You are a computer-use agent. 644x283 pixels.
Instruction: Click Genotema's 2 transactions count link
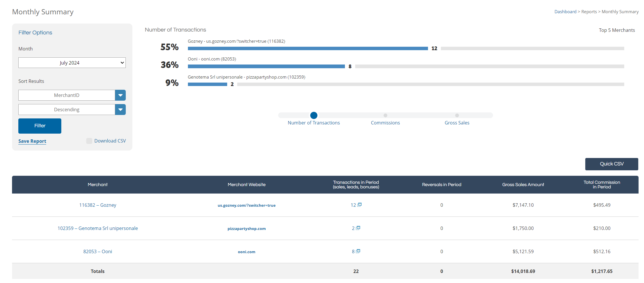(353, 228)
